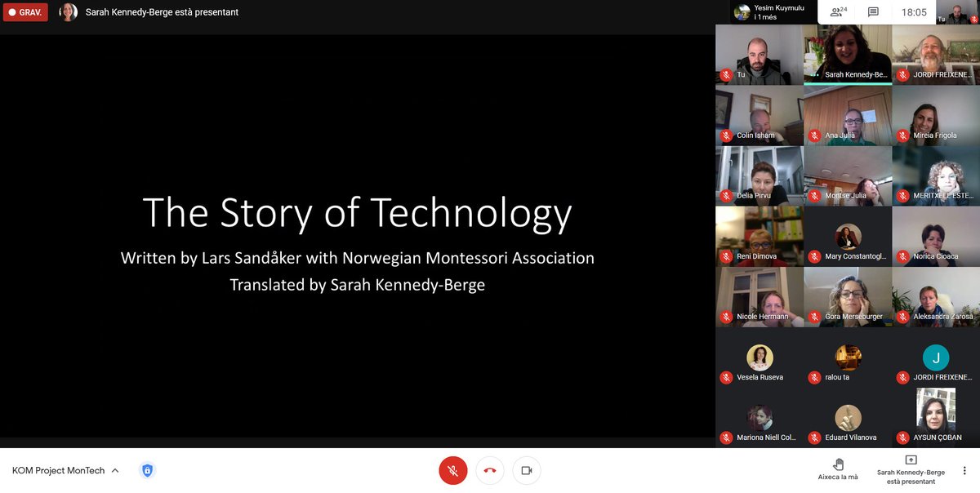Click the 18:05 clock in top bar

tap(914, 12)
